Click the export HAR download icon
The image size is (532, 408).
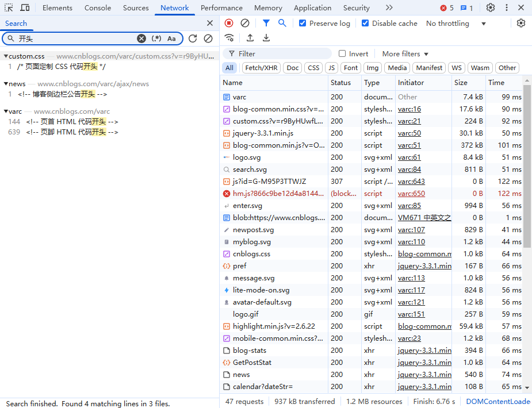(266, 37)
